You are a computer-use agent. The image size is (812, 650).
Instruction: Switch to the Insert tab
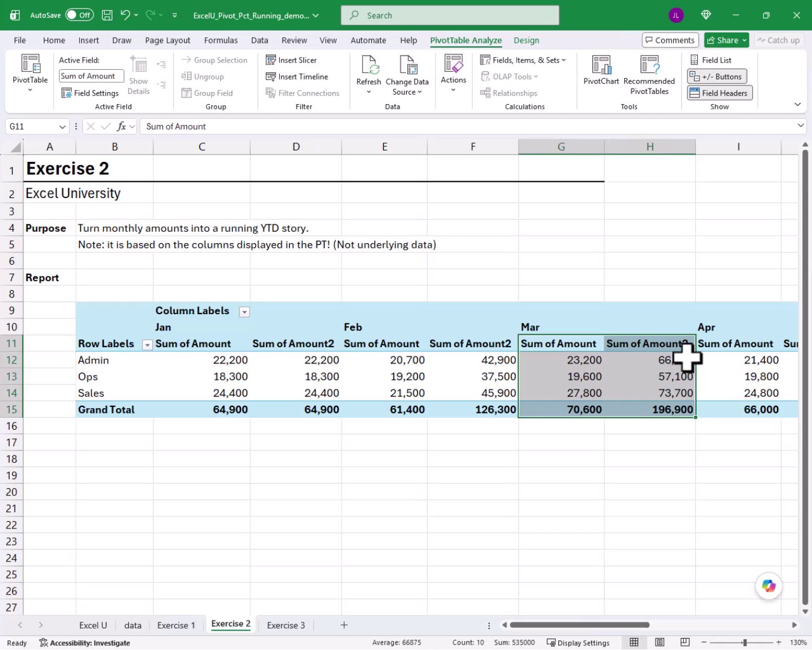coord(88,40)
